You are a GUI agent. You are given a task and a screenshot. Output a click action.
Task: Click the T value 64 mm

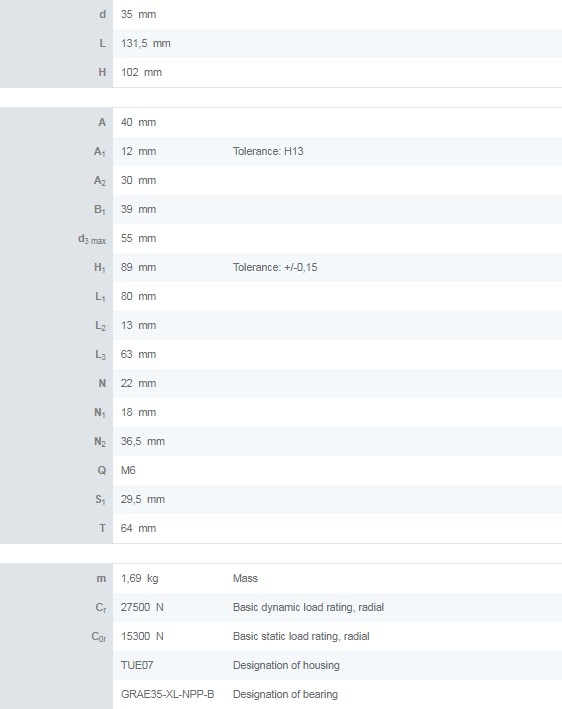point(138,528)
